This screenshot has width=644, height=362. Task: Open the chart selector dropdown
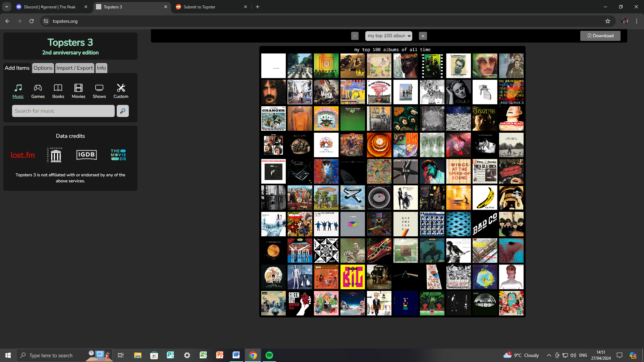click(389, 36)
